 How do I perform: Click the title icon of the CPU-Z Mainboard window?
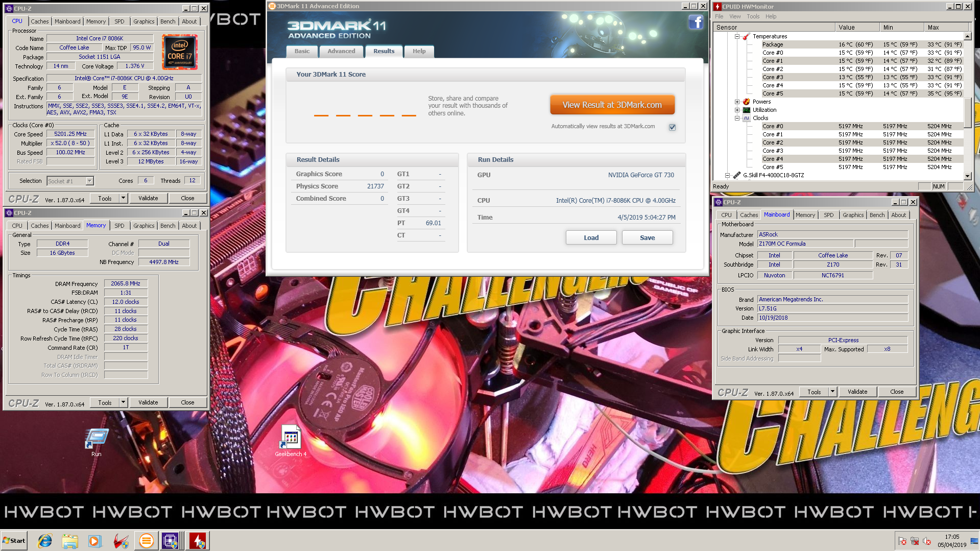point(719,202)
